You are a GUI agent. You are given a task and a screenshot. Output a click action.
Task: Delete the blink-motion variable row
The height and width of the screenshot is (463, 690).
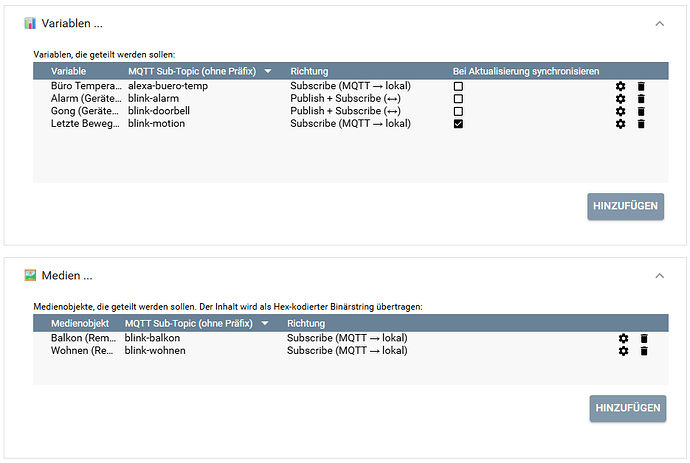641,124
